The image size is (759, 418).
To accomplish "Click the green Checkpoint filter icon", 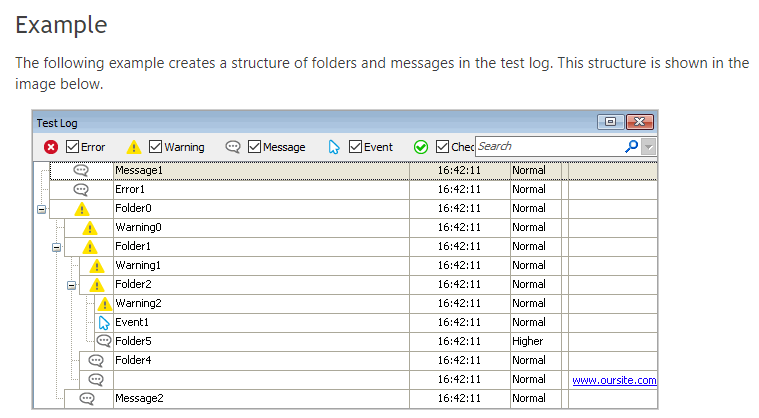I will [x=421, y=147].
